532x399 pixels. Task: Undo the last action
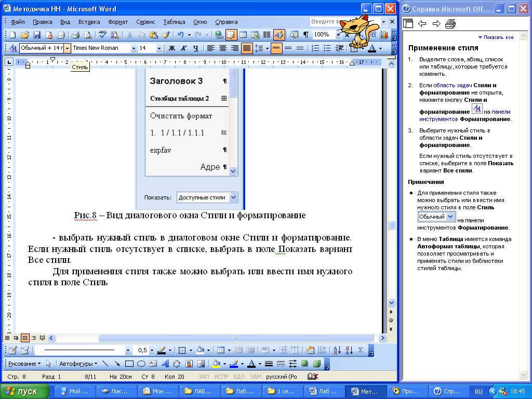pyautogui.click(x=180, y=35)
